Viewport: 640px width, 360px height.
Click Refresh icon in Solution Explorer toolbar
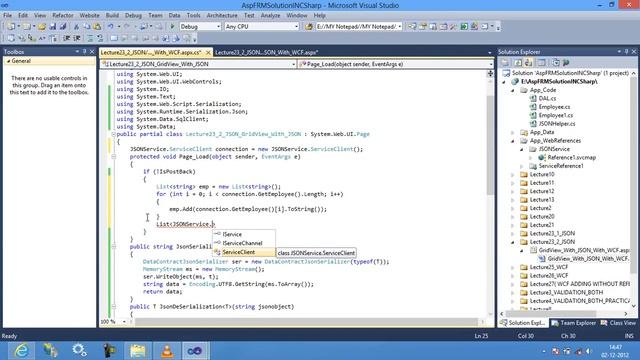tap(518, 62)
